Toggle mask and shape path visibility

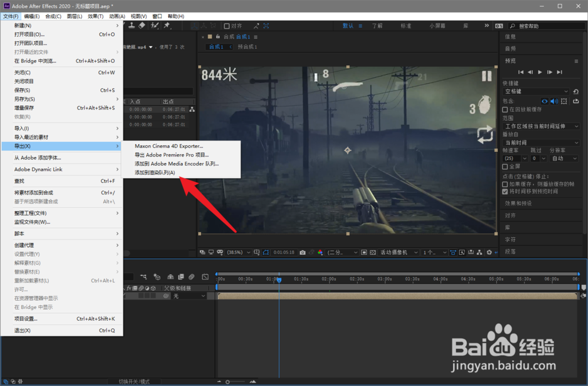tap(266, 252)
